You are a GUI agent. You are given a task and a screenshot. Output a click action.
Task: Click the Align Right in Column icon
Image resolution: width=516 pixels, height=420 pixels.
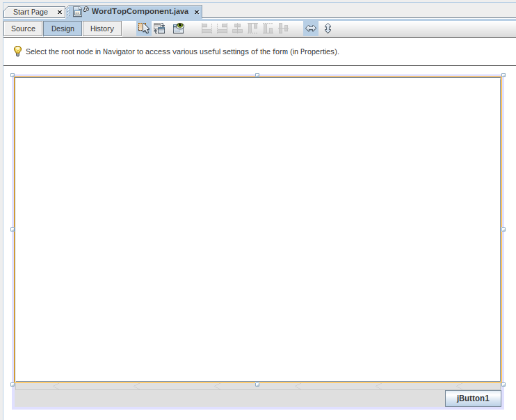click(222, 29)
